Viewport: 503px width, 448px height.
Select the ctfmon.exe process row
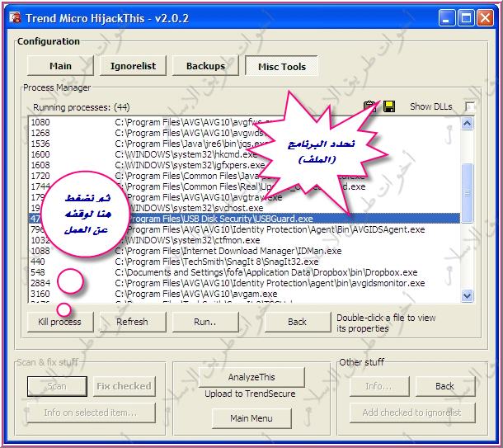[x=244, y=240]
